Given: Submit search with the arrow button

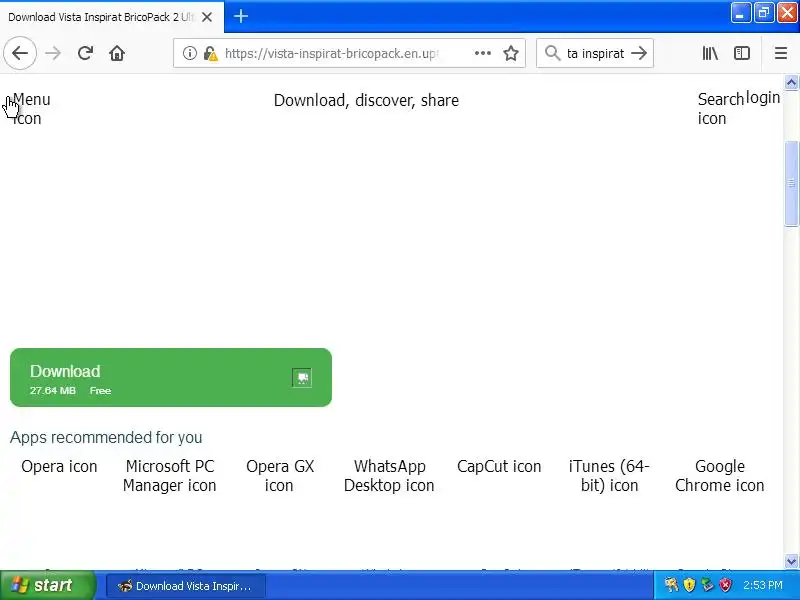Looking at the screenshot, I should point(639,53).
